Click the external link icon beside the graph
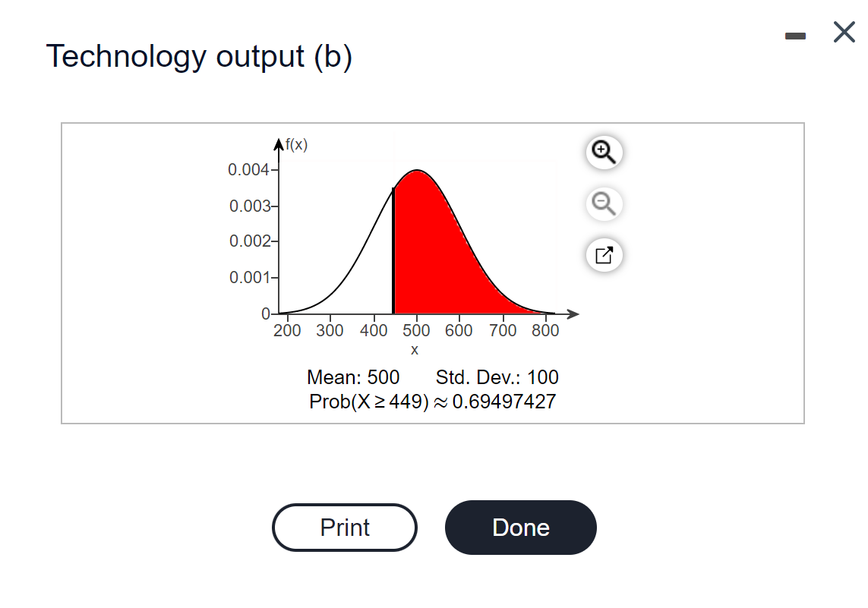Screen dimensions: 868x608 (604, 255)
